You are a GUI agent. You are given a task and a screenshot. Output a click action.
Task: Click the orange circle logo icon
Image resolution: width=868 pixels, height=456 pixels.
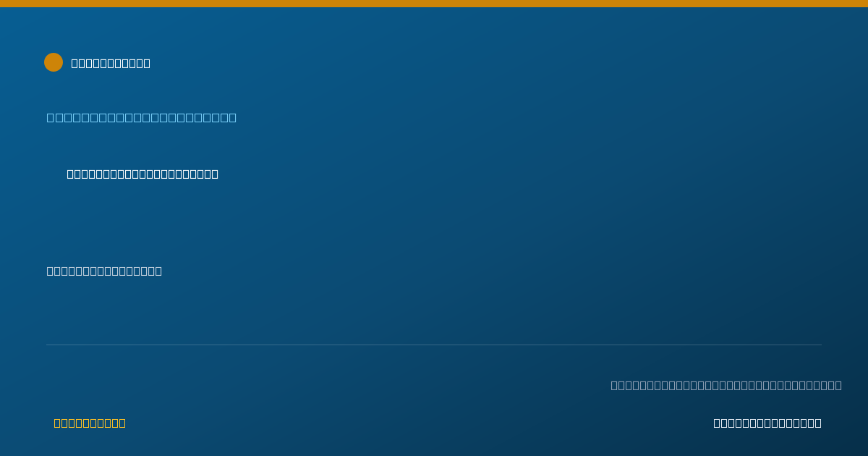(54, 62)
